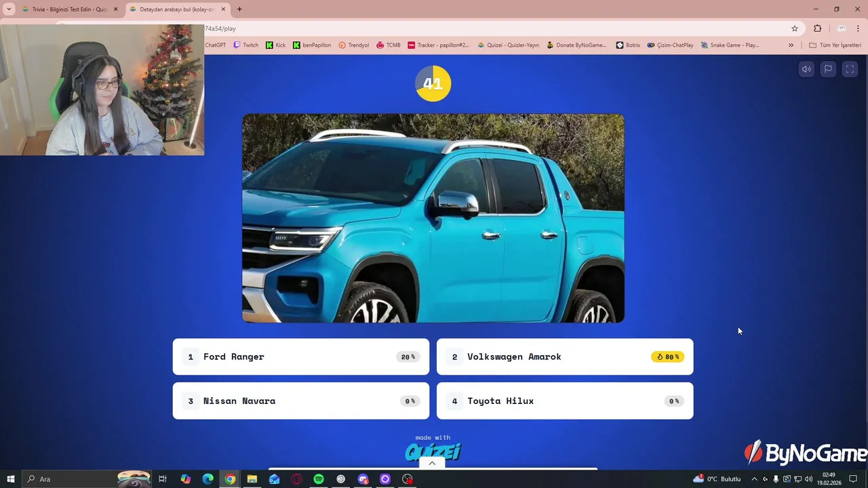The image size is (868, 488).
Task: Open Task View on the taskbar
Action: click(x=163, y=479)
